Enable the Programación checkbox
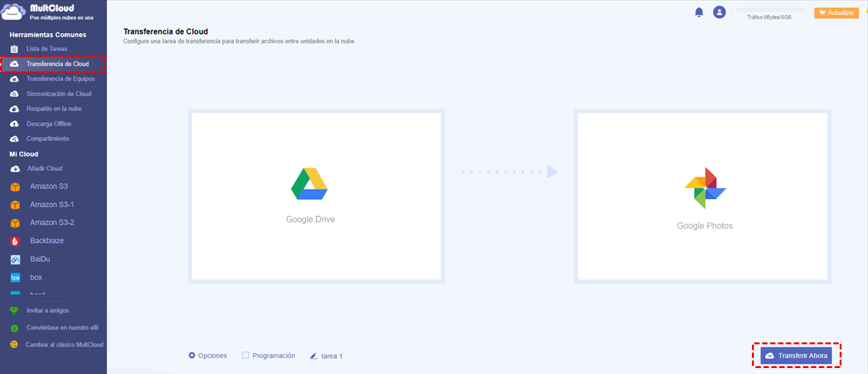868x374 pixels. tap(245, 355)
